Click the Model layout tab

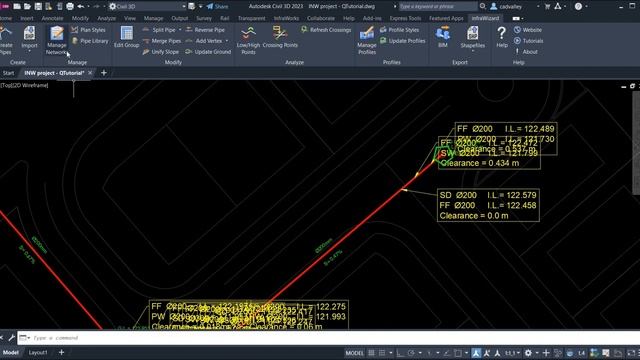coord(11,352)
